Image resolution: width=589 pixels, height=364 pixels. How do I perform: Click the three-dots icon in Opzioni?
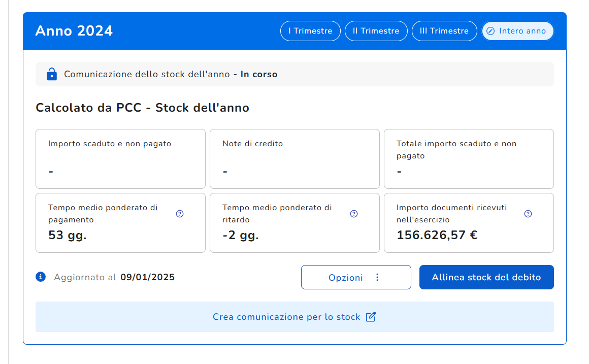[x=377, y=277]
